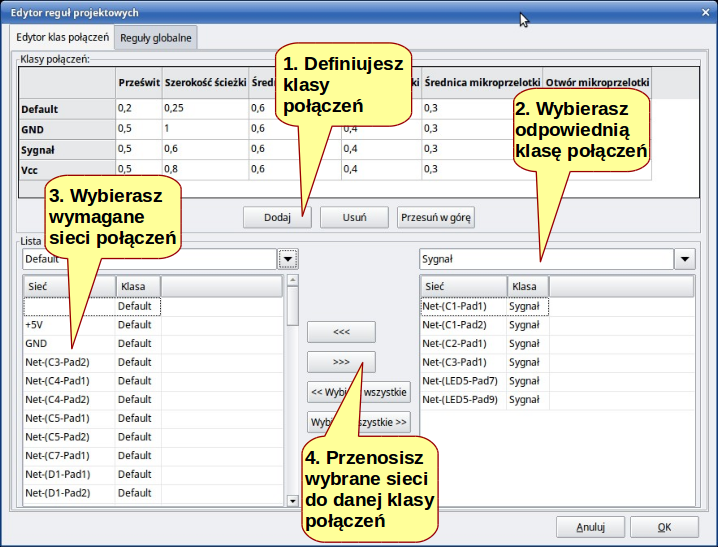Switch to the Reguły globalne tab
This screenshot has height=547, width=718.
(156, 38)
